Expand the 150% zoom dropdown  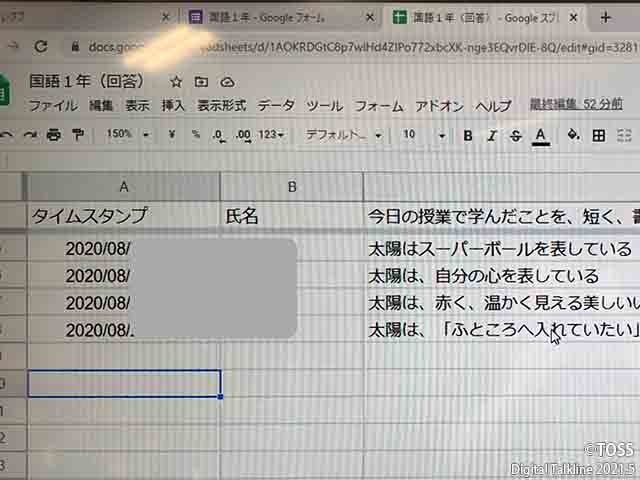(x=128, y=135)
